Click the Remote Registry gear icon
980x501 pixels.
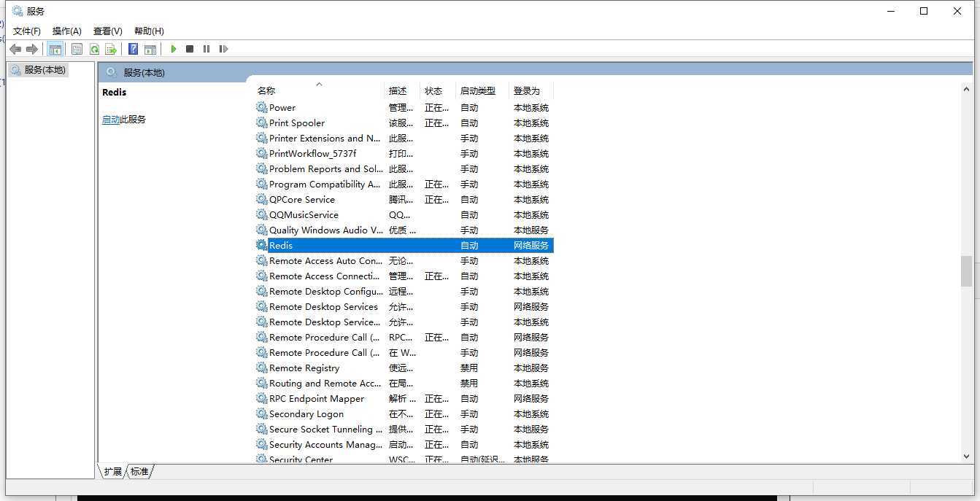pos(261,368)
